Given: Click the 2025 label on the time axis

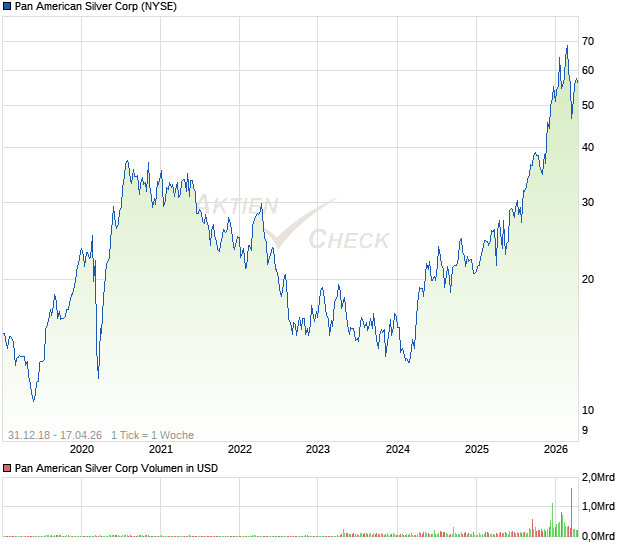Looking at the screenshot, I should tap(477, 450).
